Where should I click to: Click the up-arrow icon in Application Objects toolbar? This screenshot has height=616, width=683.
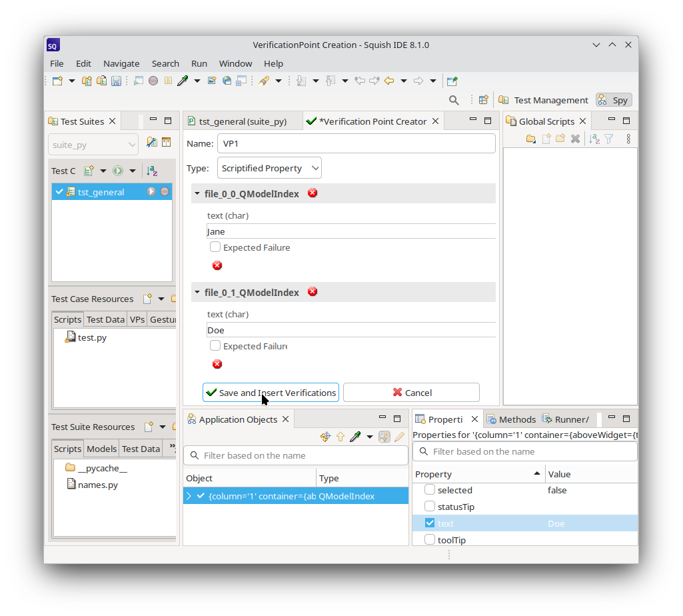pyautogui.click(x=341, y=437)
